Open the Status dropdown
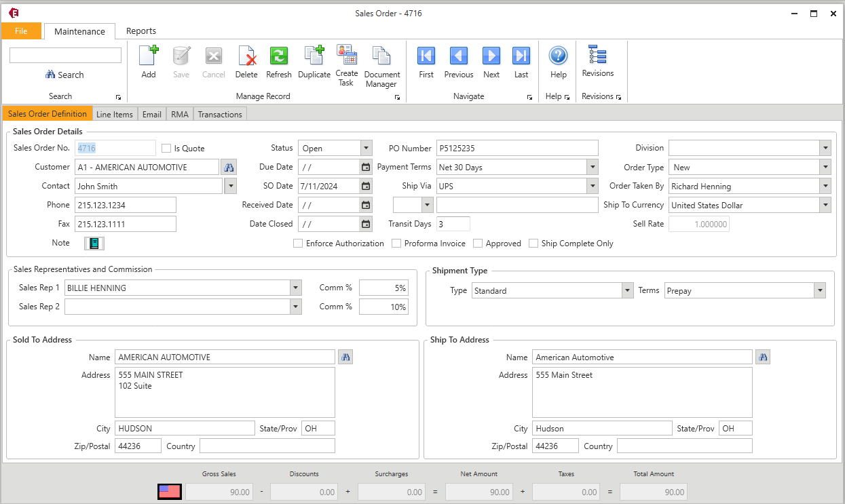Viewport: 845px width, 504px height. click(x=365, y=147)
